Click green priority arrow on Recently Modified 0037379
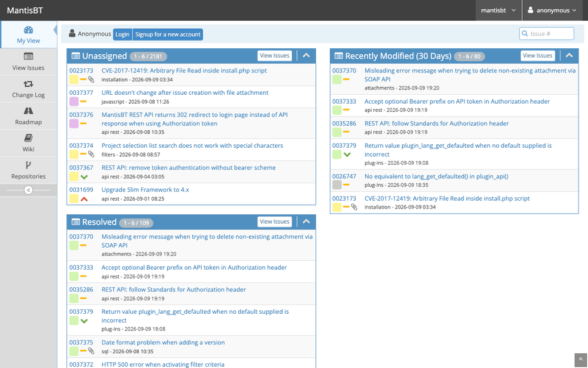 (348, 154)
